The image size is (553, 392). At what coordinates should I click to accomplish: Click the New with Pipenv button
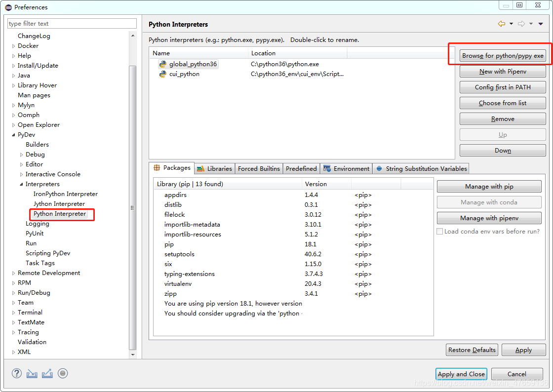(x=502, y=71)
